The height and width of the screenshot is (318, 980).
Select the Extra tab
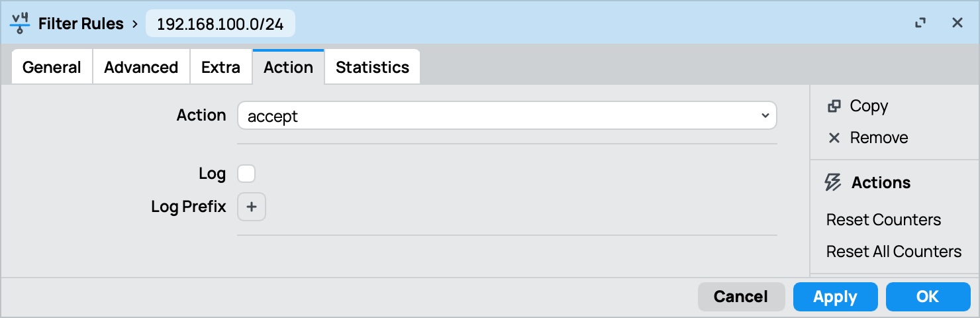(x=220, y=67)
